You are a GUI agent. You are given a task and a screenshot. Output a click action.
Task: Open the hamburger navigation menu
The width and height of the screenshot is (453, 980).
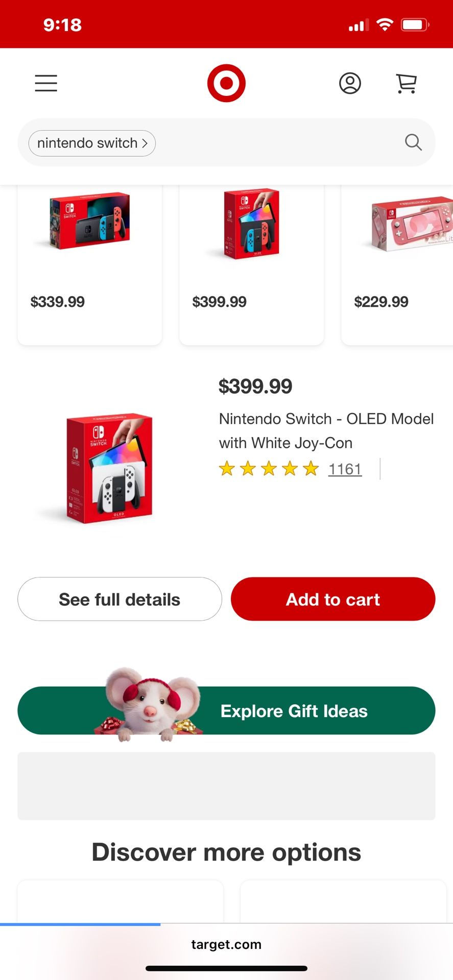(46, 83)
